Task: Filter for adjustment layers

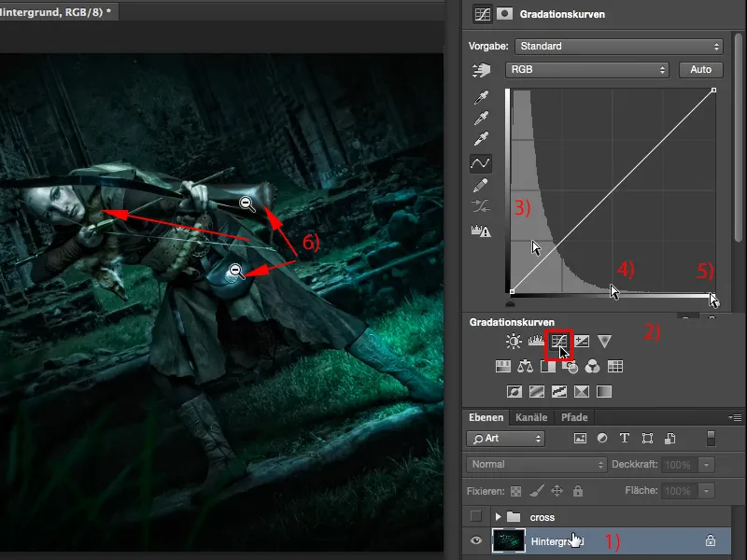Action: (602, 438)
